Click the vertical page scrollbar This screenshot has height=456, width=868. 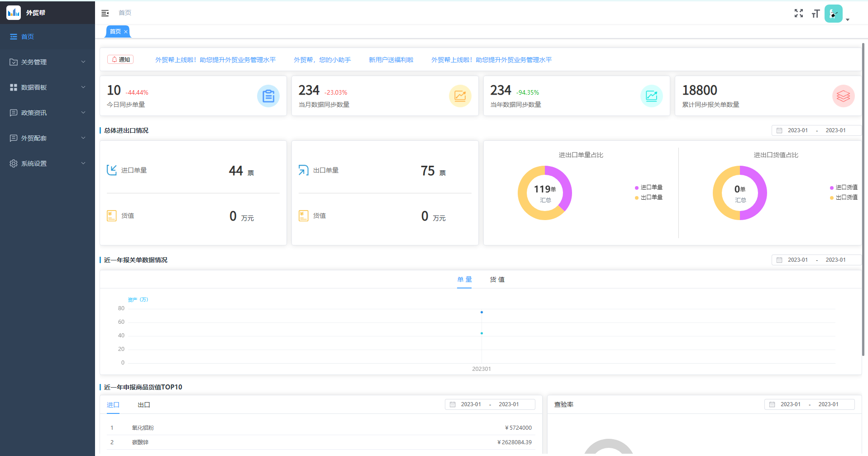(863, 199)
